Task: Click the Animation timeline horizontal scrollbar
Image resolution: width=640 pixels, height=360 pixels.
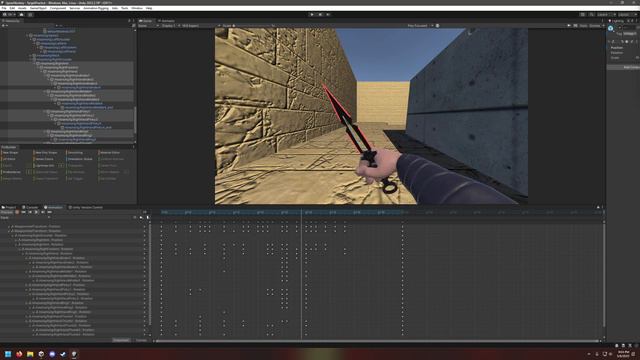Action: (378, 341)
